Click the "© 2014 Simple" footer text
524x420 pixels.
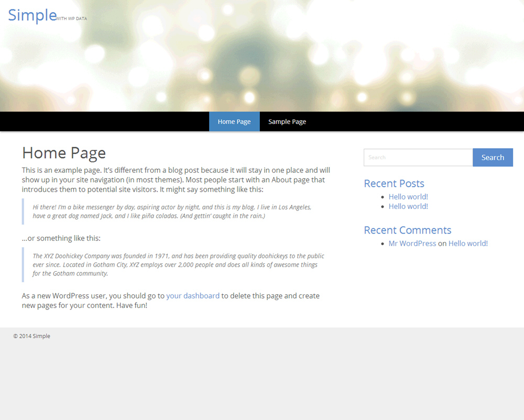[32, 336]
